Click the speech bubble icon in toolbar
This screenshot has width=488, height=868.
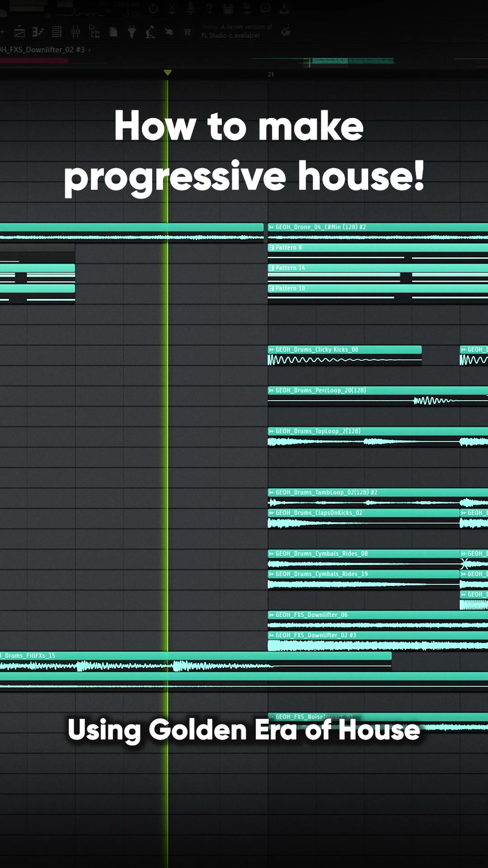266,8
